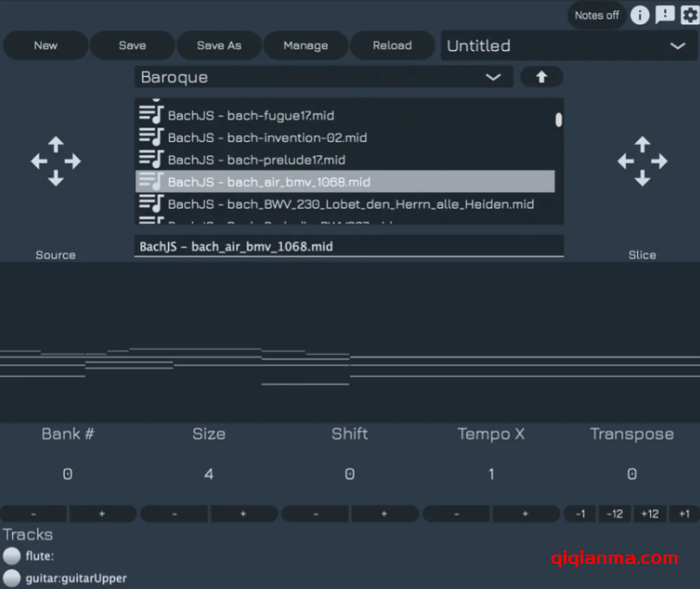700x589 pixels.
Task: Click the note icon beside bach-prelude17.mid
Action: pyautogui.click(x=151, y=159)
